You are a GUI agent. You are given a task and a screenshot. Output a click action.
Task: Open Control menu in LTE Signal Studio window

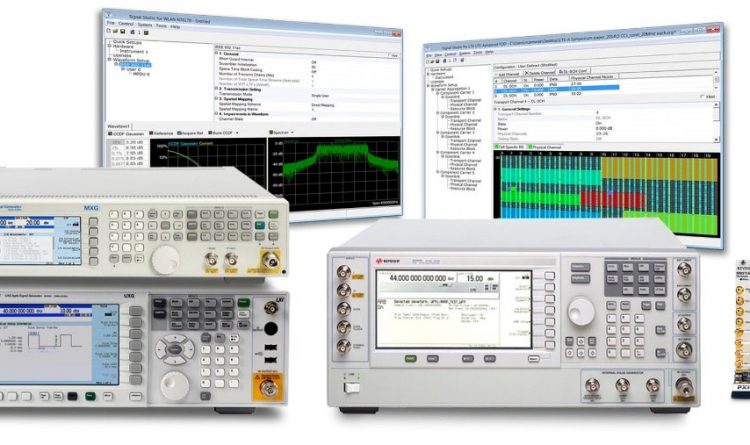pyautogui.click(x=451, y=55)
